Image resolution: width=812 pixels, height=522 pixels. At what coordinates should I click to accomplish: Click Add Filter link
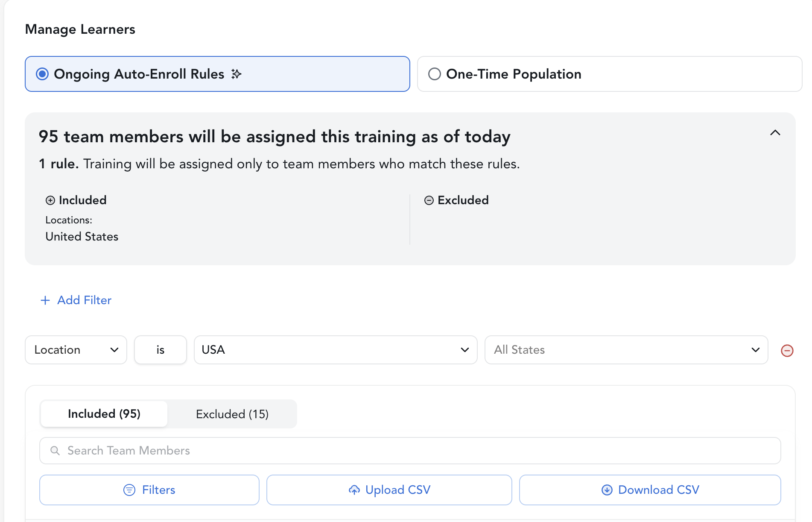pyautogui.click(x=76, y=300)
